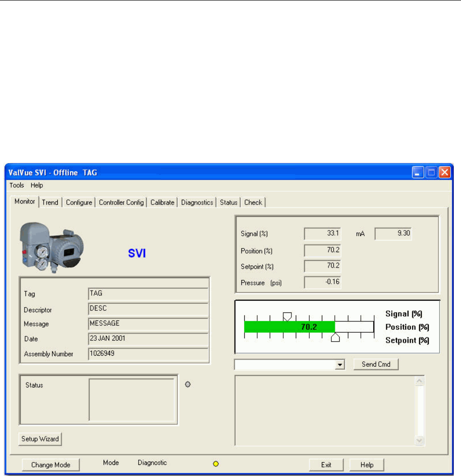Maximize the ValVue SVI window
Viewport: 461px width, 476px height.
coord(431,172)
